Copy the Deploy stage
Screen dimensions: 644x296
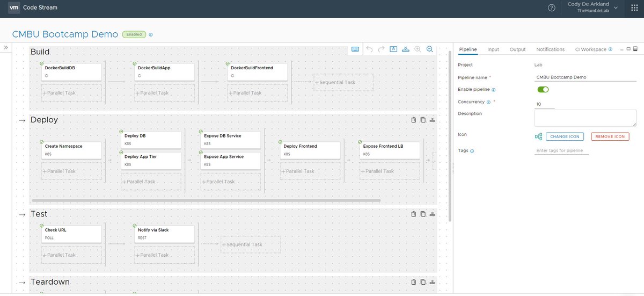coord(423,120)
